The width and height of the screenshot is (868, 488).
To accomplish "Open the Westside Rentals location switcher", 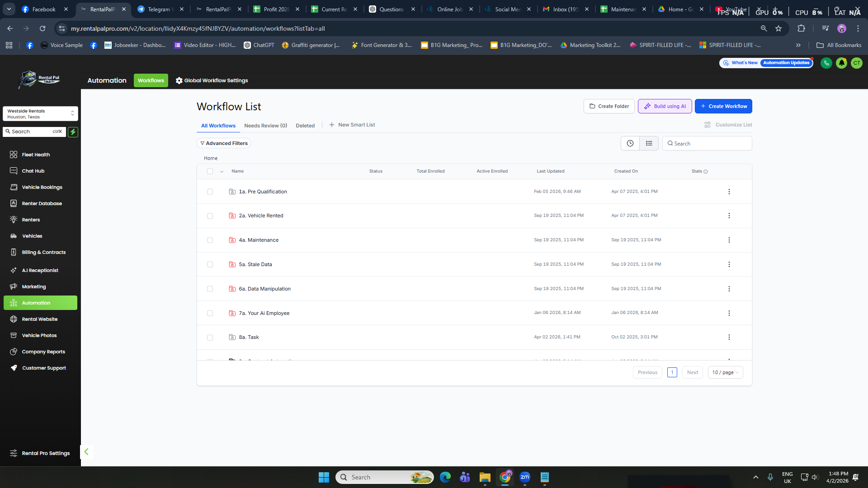I will coord(40,114).
